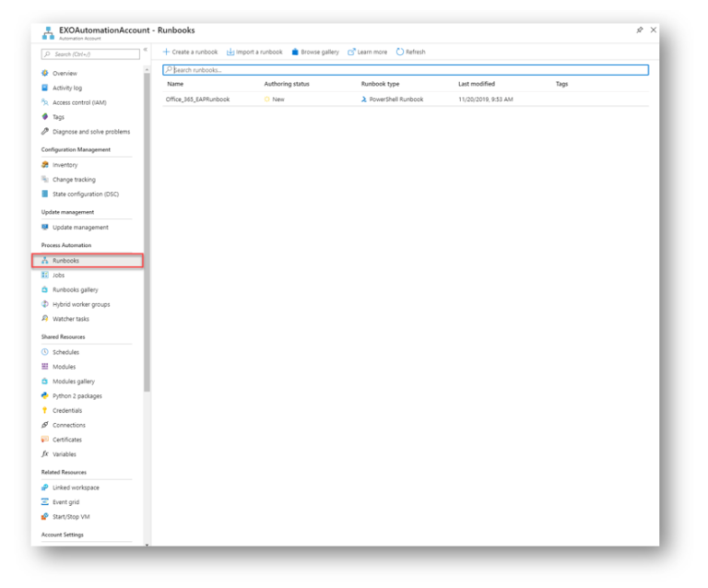Screen dimensions: 708x588
Task: Sort by Runbook type column header
Action: click(380, 84)
